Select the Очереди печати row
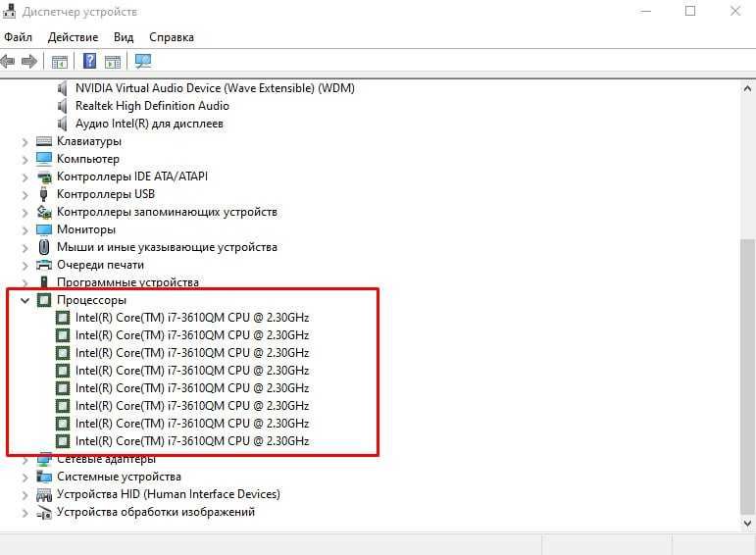Image resolution: width=756 pixels, height=555 pixels. (x=100, y=265)
